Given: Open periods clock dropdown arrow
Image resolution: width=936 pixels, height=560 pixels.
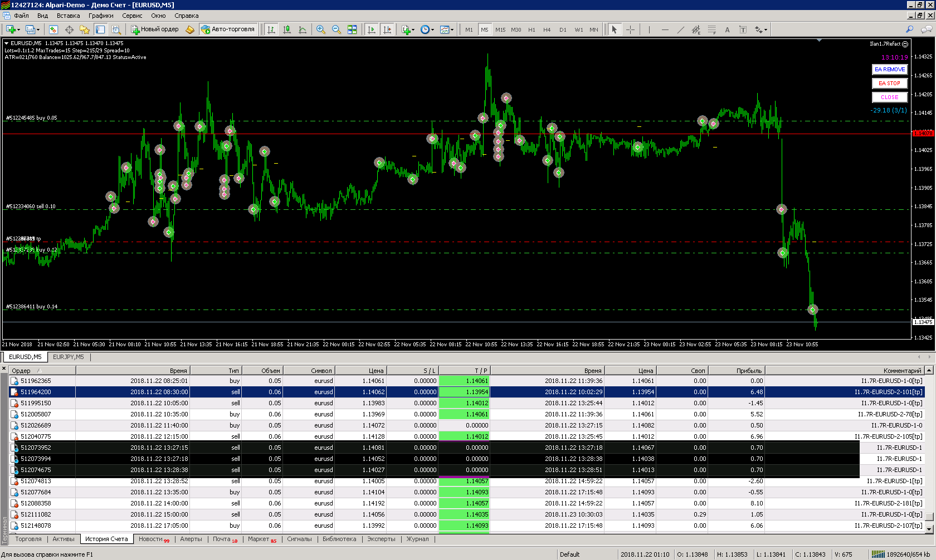Looking at the screenshot, I should point(432,30).
